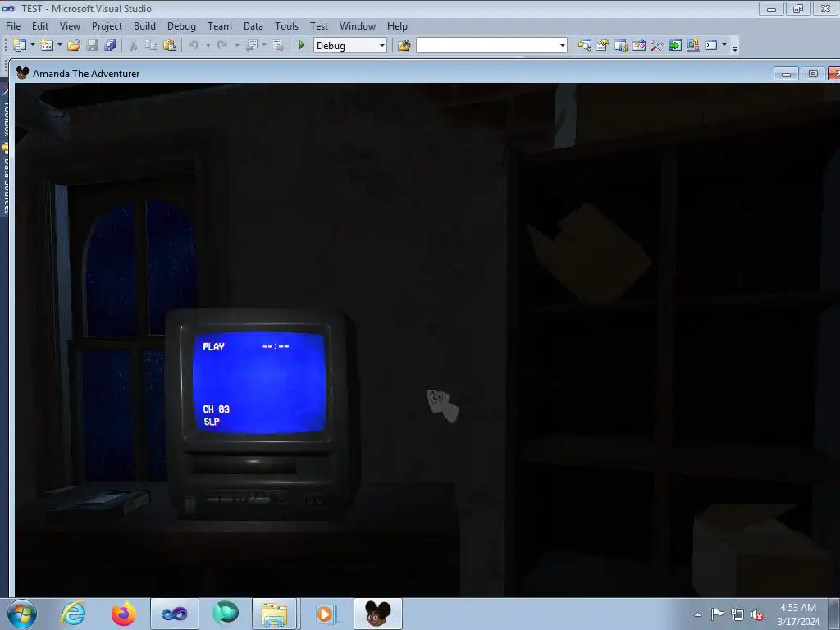Expand the Find combo box dropdown arrow
The height and width of the screenshot is (630, 840).
click(x=563, y=46)
